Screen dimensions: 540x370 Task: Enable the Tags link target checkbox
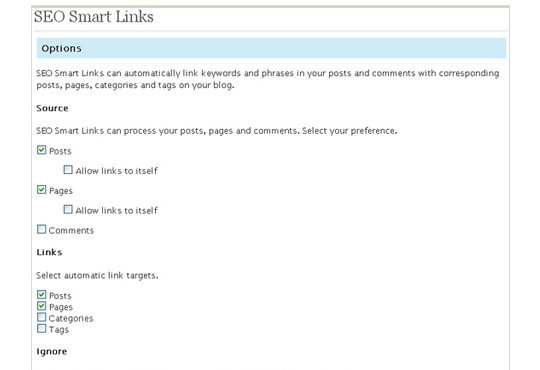coord(41,328)
